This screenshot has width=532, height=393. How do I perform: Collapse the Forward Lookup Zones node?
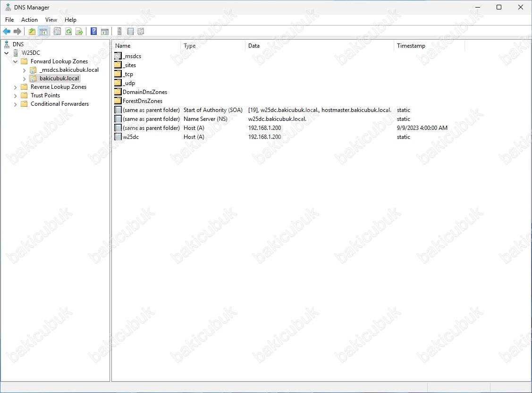tap(15, 61)
